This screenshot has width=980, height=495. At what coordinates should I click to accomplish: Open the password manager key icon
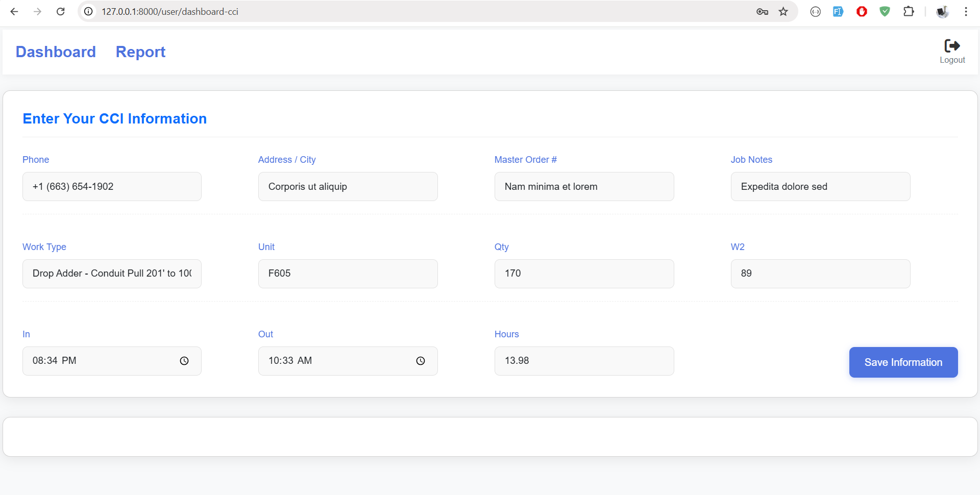[762, 11]
